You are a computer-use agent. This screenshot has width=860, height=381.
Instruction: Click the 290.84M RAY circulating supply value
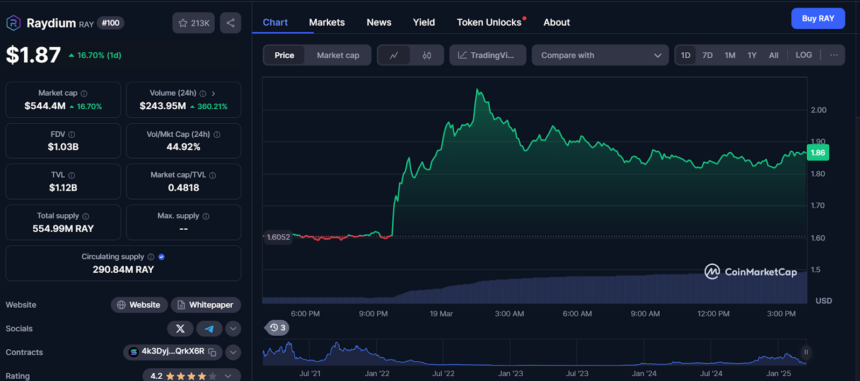(123, 269)
